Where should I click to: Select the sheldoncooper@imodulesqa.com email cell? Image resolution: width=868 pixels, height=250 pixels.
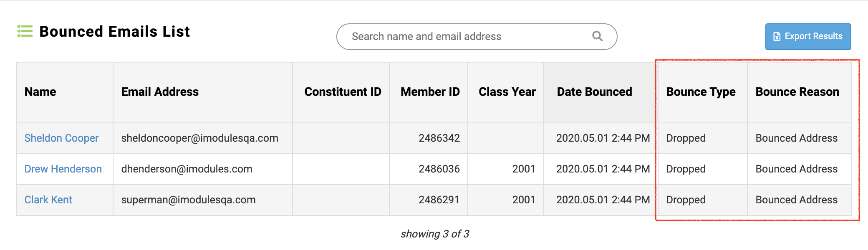(x=199, y=138)
